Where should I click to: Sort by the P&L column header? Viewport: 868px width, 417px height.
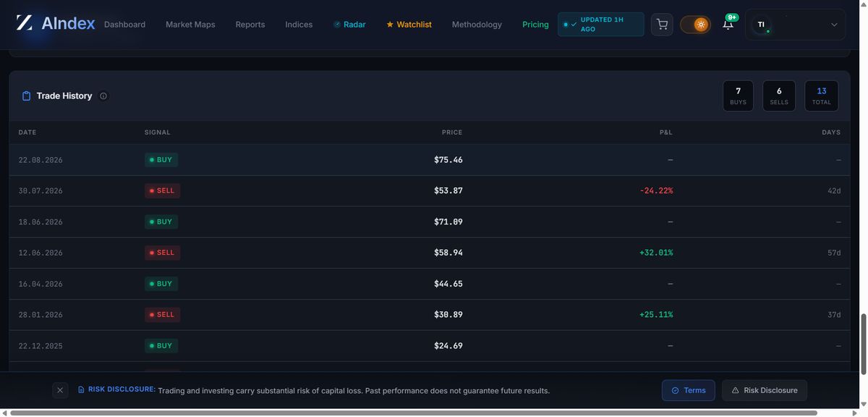[666, 132]
